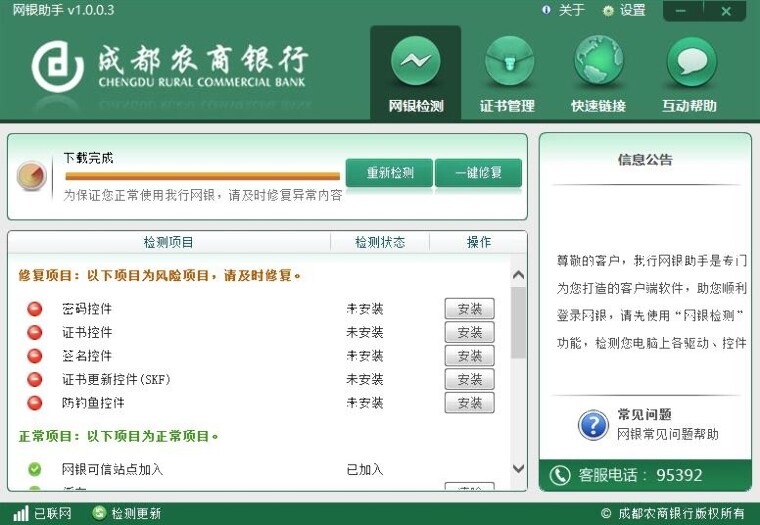The image size is (760, 525).
Task: Select the 签名控件 row label
Action: (x=87, y=356)
